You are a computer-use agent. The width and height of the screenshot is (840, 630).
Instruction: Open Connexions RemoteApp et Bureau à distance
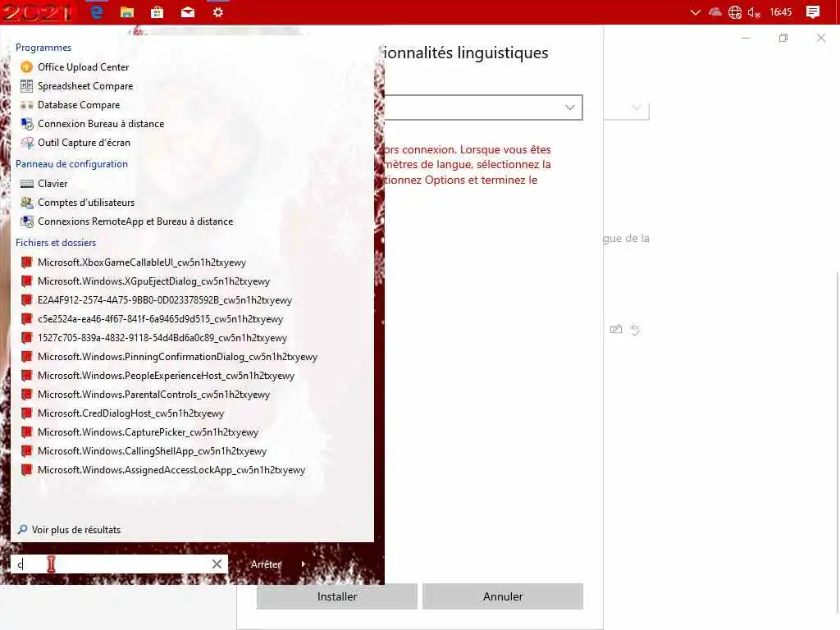[x=135, y=221]
